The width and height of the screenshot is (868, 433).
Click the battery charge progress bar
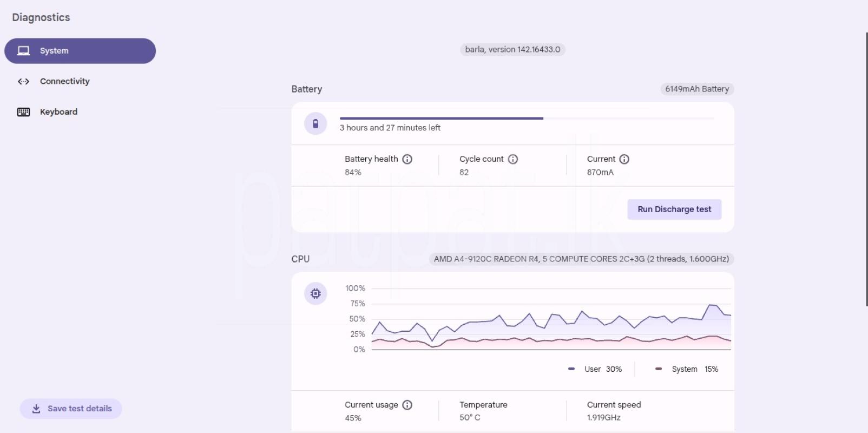point(527,118)
